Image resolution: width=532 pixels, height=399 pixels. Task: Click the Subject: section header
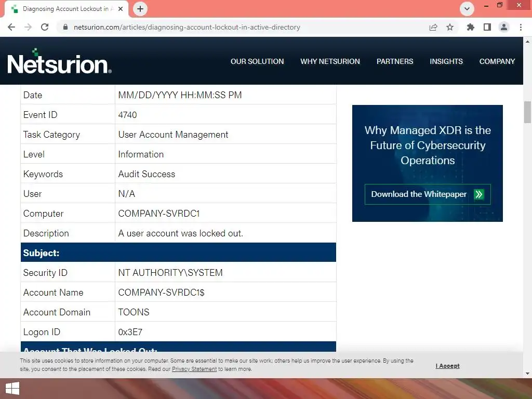[179, 252]
